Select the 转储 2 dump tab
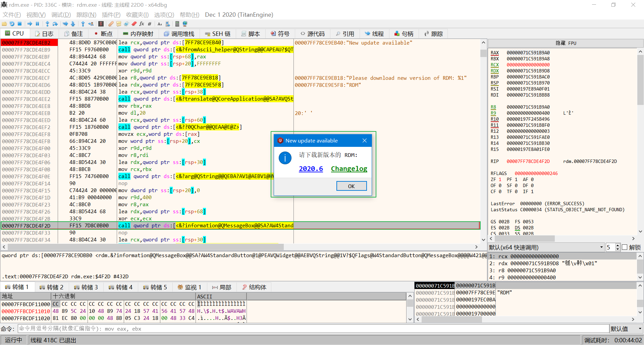This screenshot has width=644, height=345. point(51,287)
